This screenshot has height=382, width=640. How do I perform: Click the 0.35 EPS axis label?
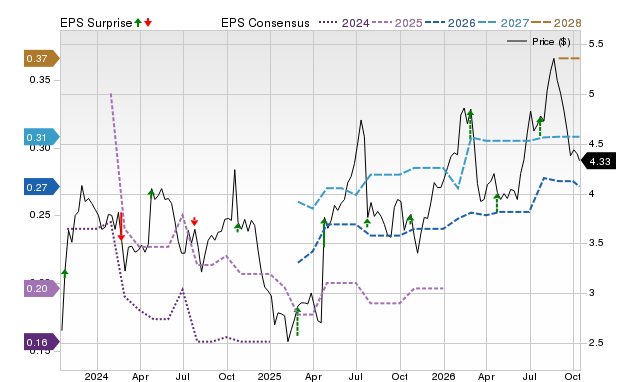(40, 80)
